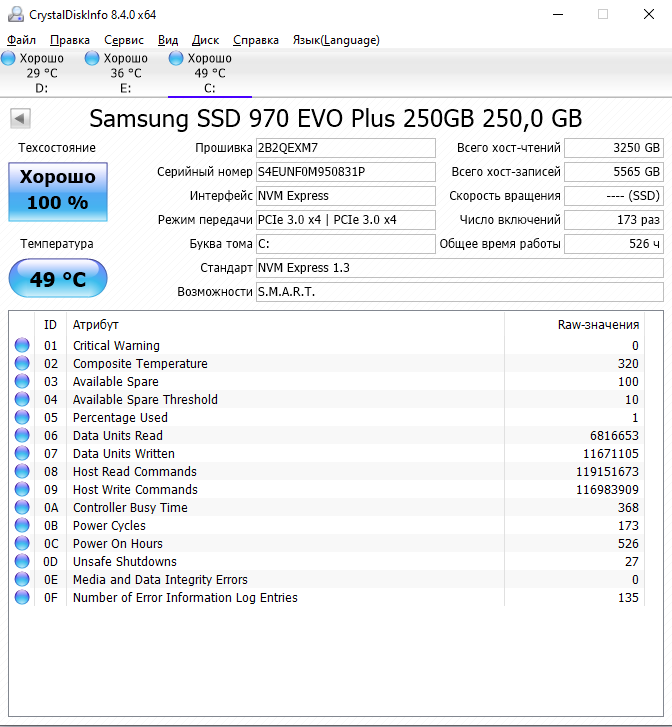Open the Справка menu
Image resolution: width=672 pixels, height=727 pixels.
pos(256,40)
